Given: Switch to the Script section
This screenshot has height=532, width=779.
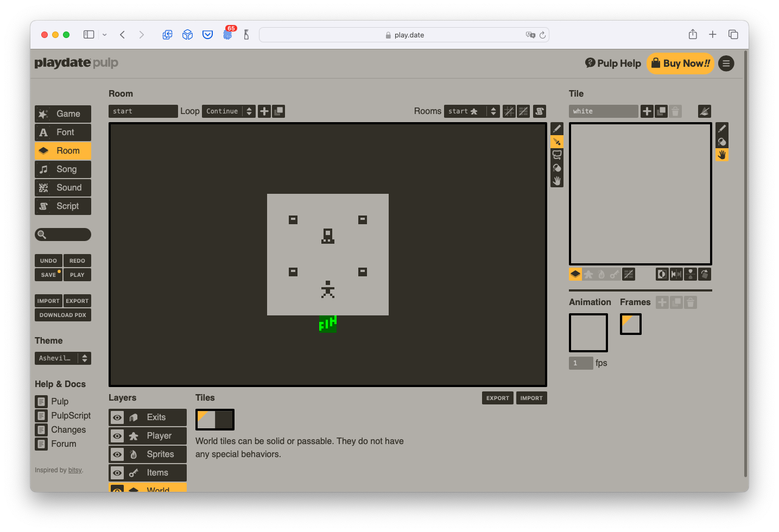Looking at the screenshot, I should (x=63, y=206).
